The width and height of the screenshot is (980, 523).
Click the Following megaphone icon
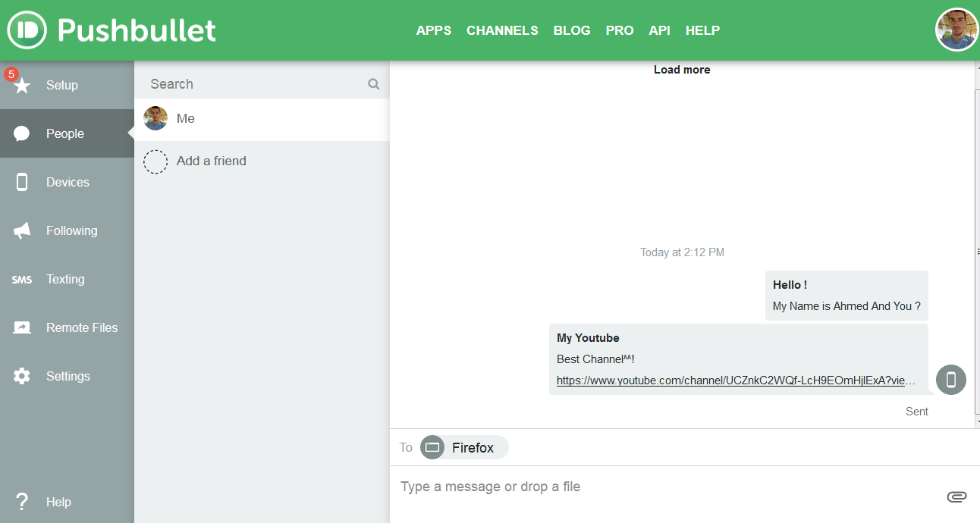pos(22,230)
